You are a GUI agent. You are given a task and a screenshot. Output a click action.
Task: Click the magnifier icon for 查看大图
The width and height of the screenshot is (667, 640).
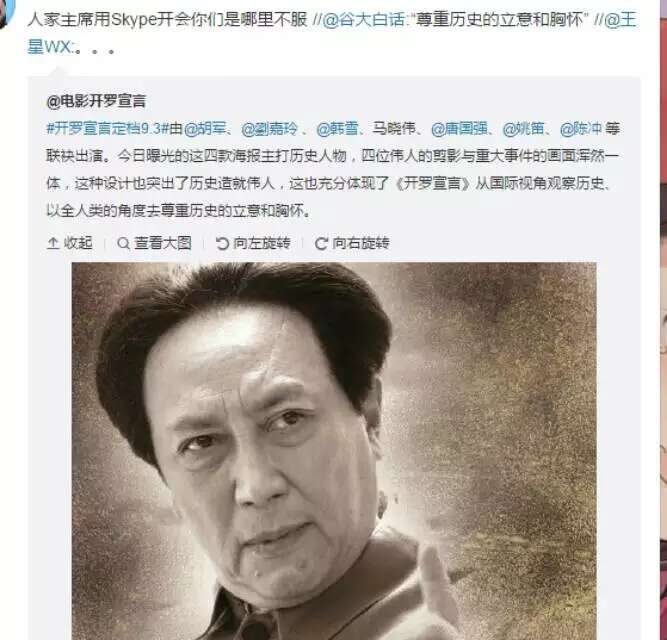(123, 244)
